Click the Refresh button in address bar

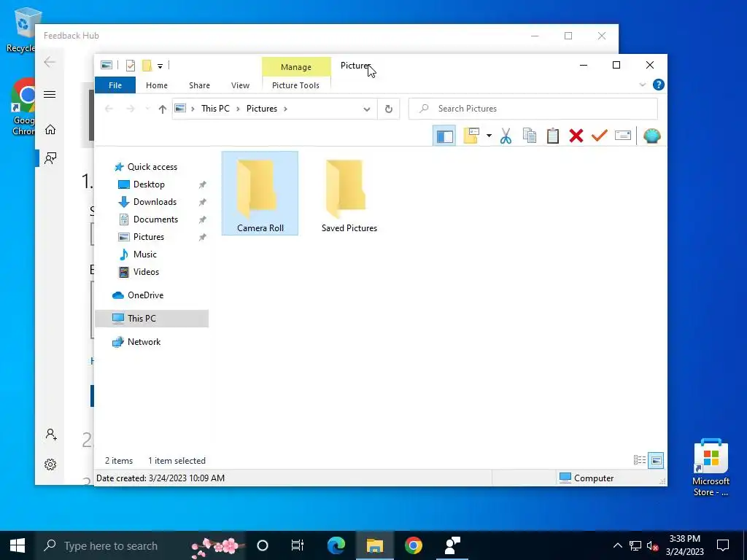(x=389, y=109)
